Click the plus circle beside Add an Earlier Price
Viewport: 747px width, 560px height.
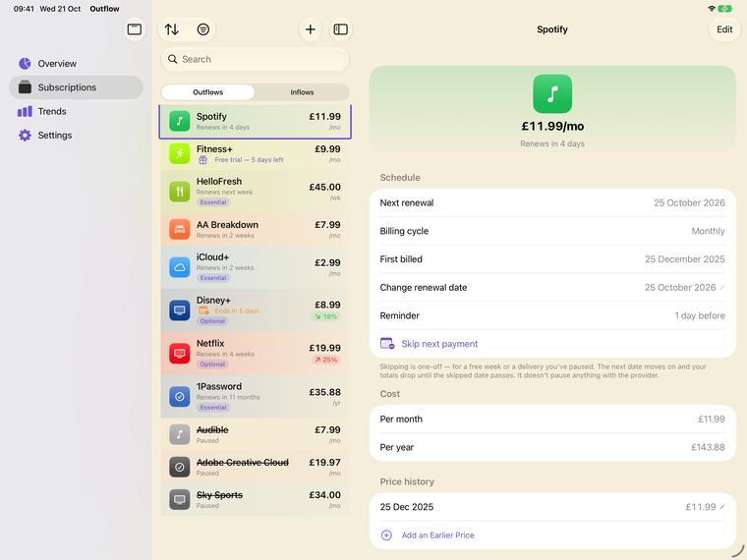386,535
